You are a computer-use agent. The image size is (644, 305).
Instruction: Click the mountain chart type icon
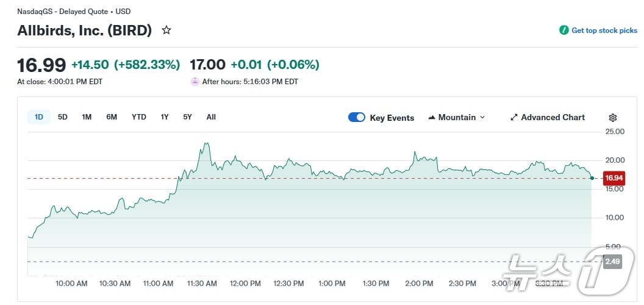[432, 118]
